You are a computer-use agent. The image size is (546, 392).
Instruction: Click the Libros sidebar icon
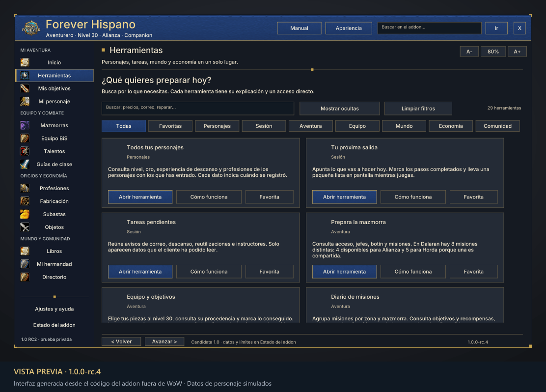(25, 251)
